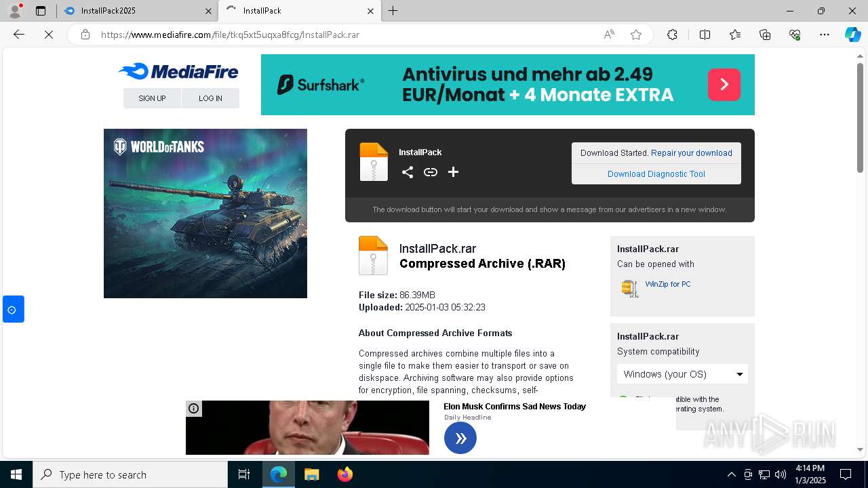Open the notification center icon
The height and width of the screenshot is (488, 868).
coord(846,474)
